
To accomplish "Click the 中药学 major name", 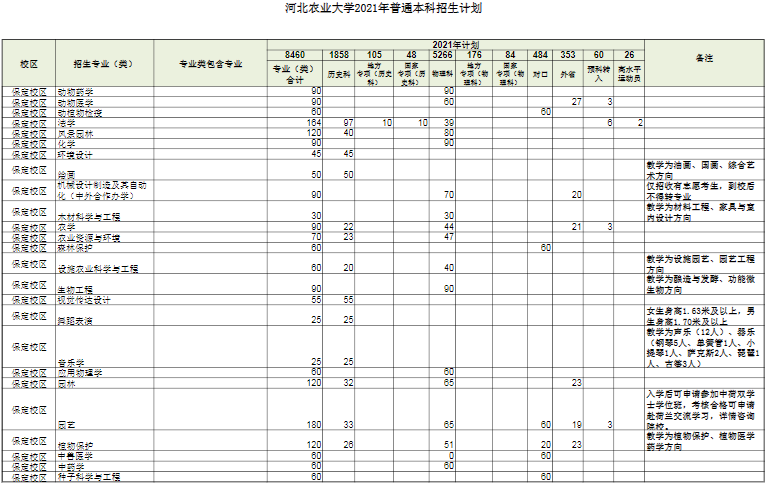I will (x=71, y=466).
